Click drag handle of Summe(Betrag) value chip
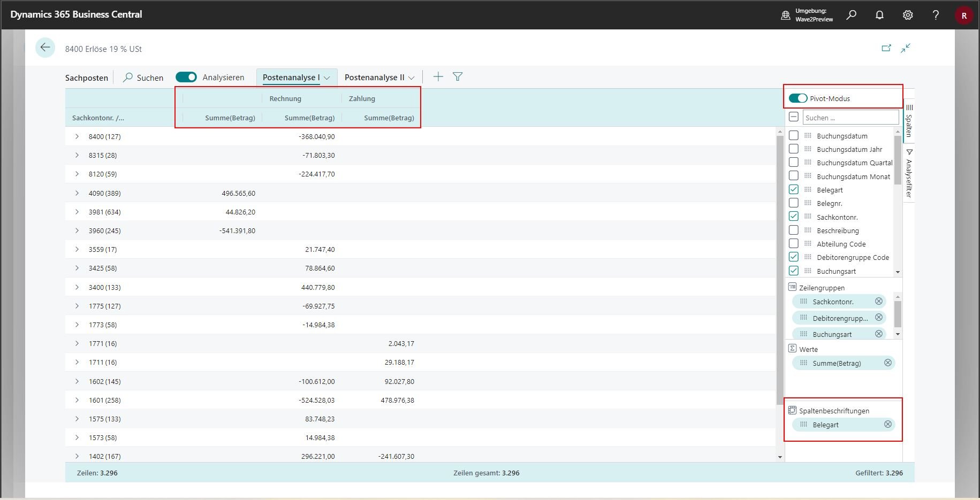Image resolution: width=980 pixels, height=500 pixels. pos(803,363)
